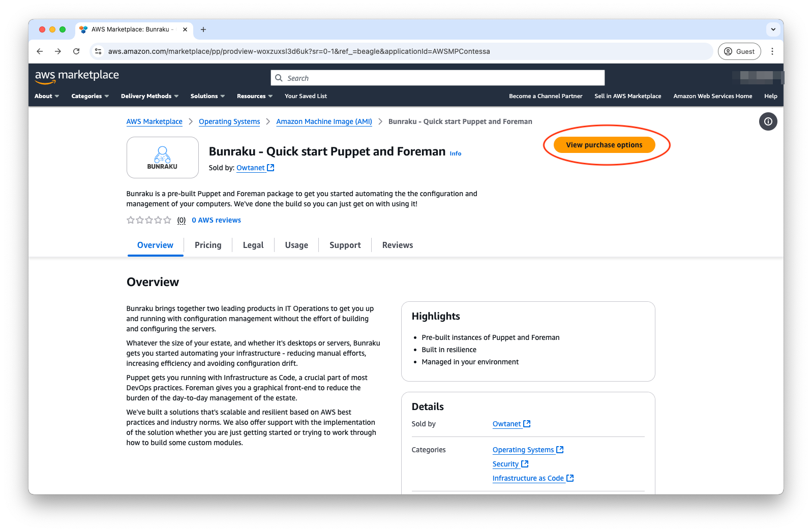Switch to the Pricing tab
Image resolution: width=812 pixels, height=532 pixels.
point(208,245)
